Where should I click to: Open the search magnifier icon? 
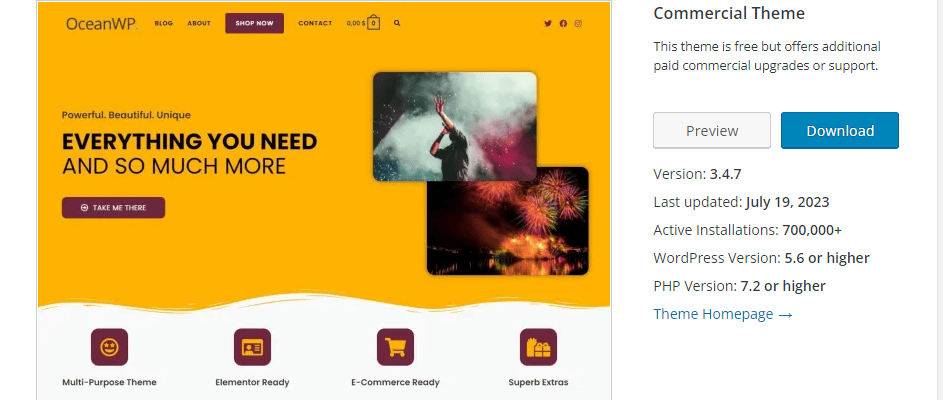[397, 23]
